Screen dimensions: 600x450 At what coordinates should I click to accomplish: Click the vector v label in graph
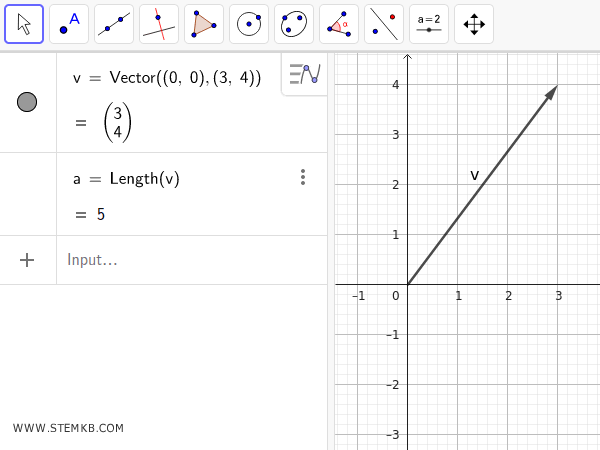pos(474,176)
